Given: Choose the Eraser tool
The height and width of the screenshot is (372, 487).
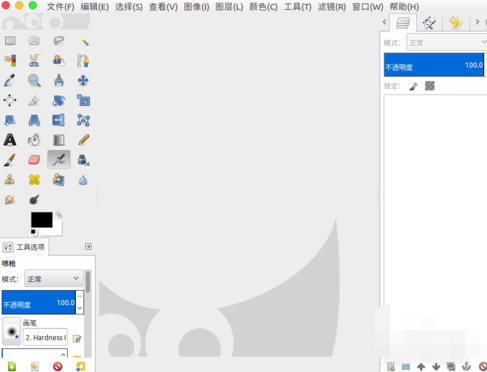Looking at the screenshot, I should pos(34,160).
